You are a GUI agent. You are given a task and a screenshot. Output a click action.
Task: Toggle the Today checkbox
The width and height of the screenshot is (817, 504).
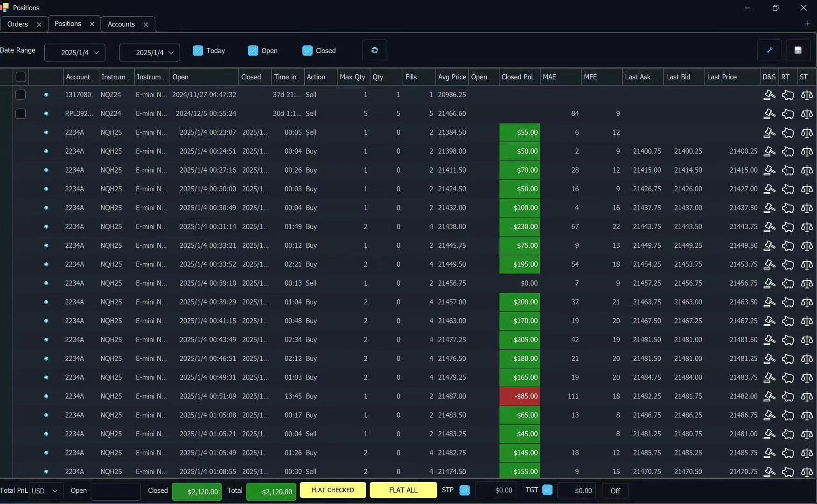pos(198,50)
